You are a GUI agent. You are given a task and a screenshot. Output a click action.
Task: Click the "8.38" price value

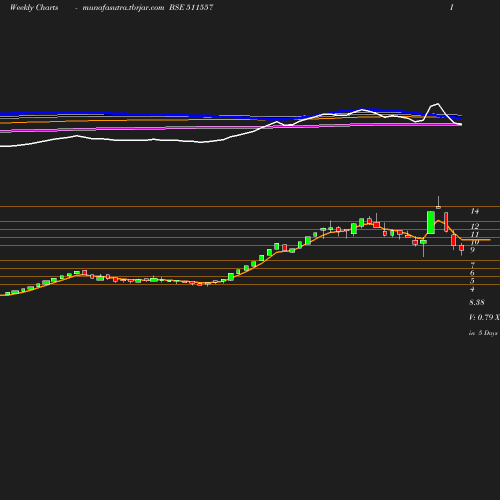coord(477,302)
